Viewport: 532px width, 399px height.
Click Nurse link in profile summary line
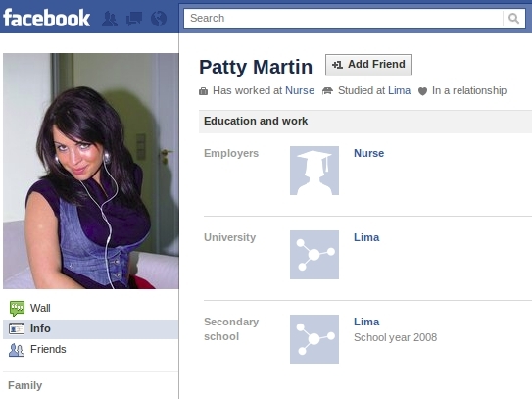point(300,90)
